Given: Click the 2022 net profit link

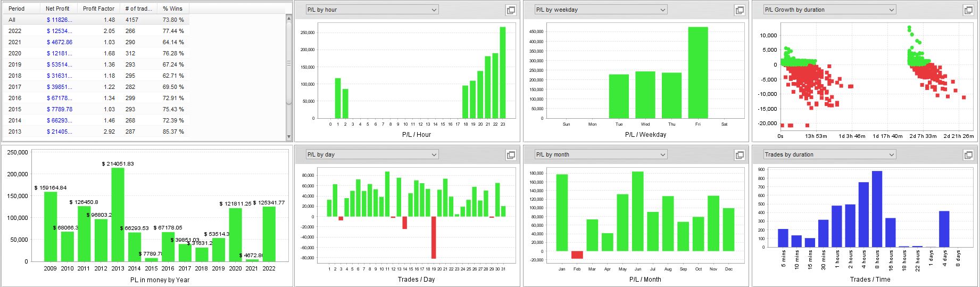Looking at the screenshot, I should 59,31.
